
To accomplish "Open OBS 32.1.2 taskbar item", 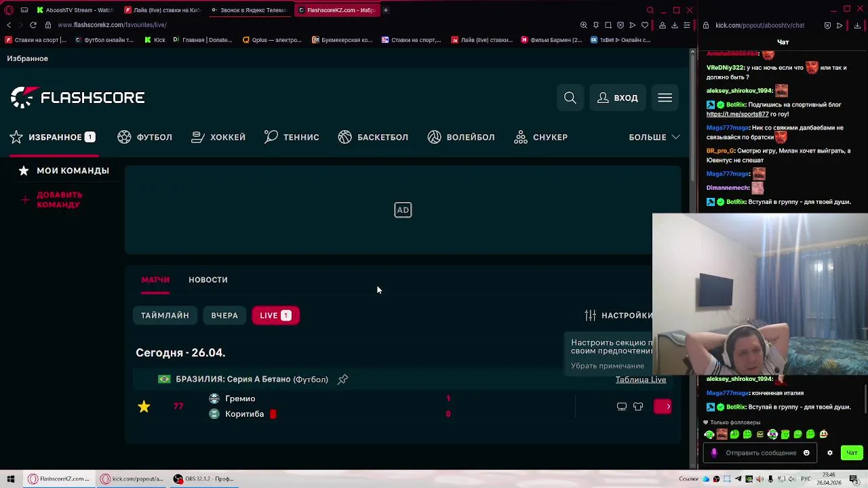I will pos(203,479).
